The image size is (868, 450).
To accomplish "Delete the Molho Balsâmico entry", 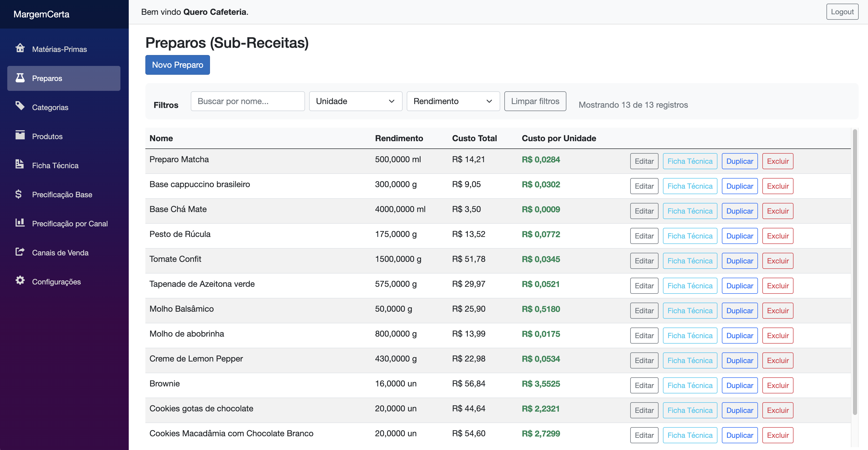I will pyautogui.click(x=777, y=311).
